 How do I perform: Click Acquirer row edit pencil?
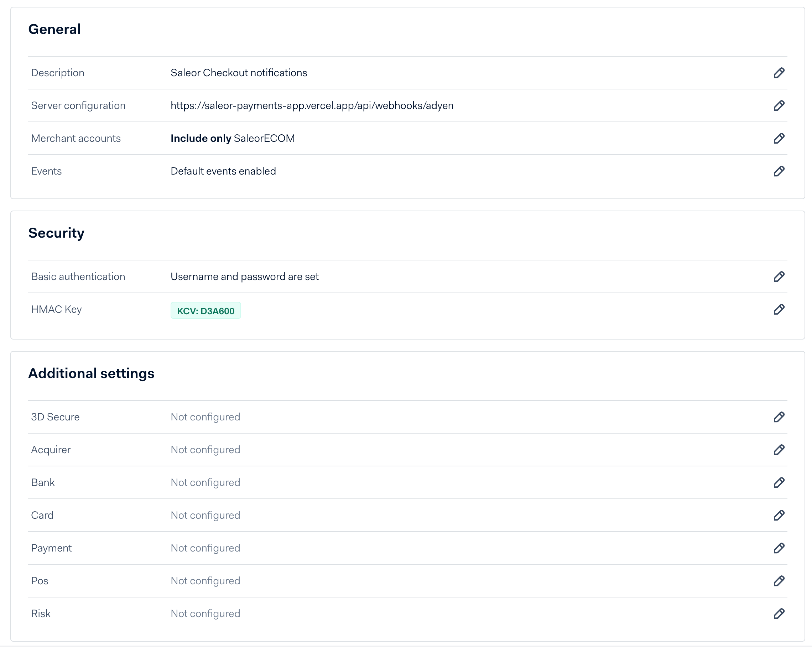click(x=779, y=450)
